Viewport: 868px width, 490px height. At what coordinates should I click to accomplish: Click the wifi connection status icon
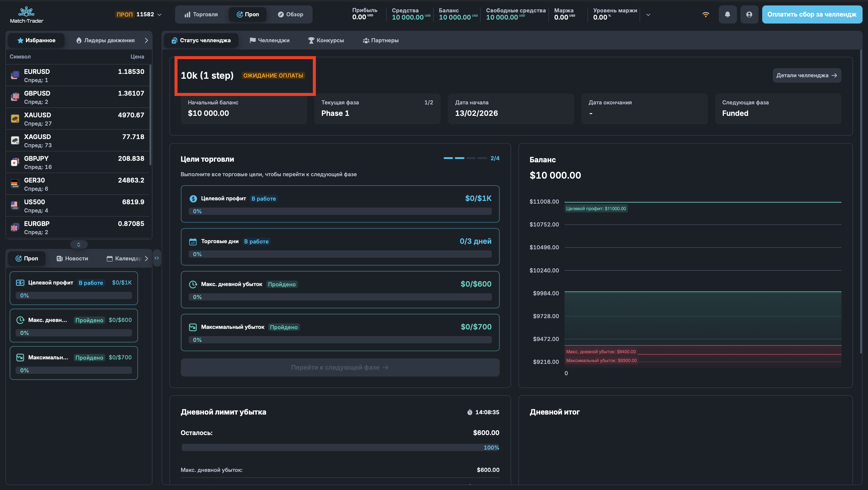[x=706, y=14]
